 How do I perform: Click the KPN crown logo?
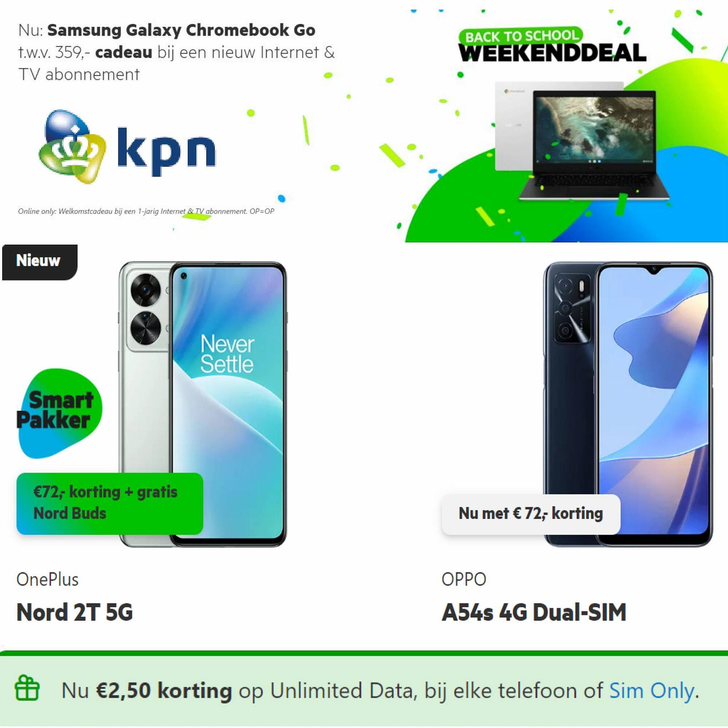(72, 147)
